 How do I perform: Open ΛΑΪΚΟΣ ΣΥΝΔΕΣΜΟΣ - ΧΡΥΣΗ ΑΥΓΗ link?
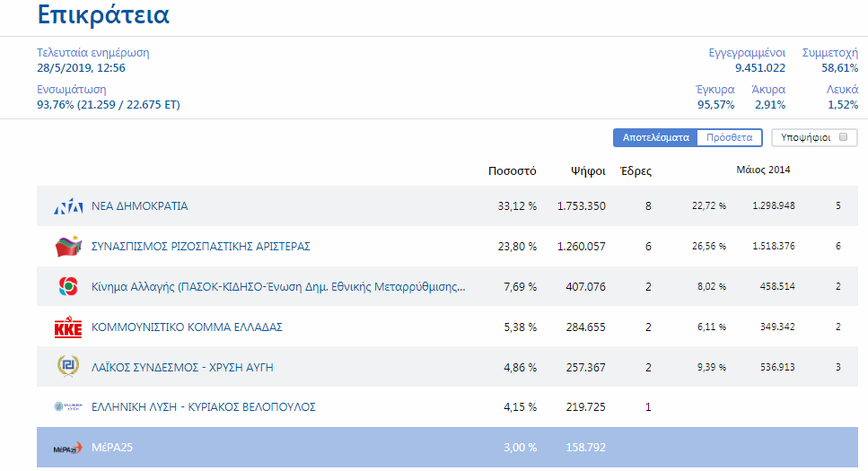coord(182,368)
